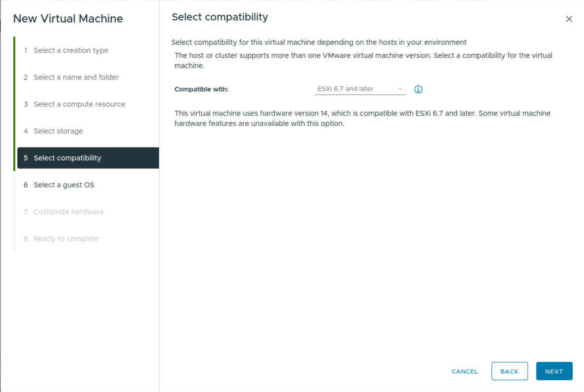Click the Ready to complete step
The height and width of the screenshot is (392, 584).
[x=66, y=238]
